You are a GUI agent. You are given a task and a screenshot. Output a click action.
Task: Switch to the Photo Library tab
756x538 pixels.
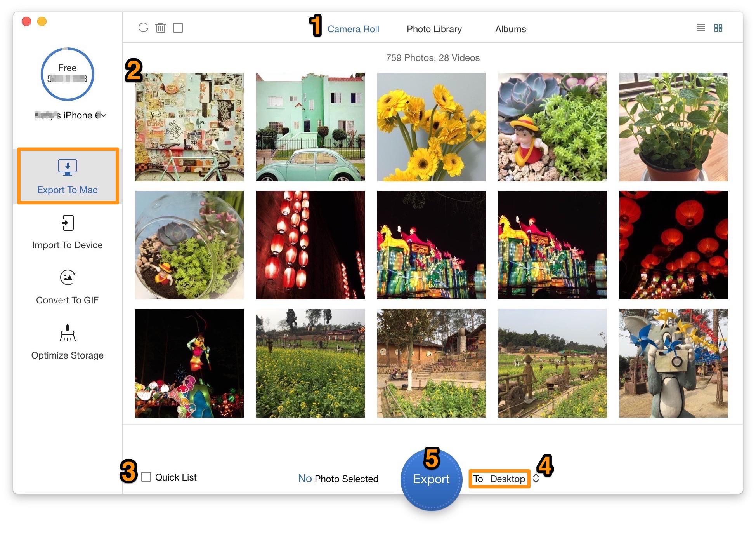(x=434, y=29)
